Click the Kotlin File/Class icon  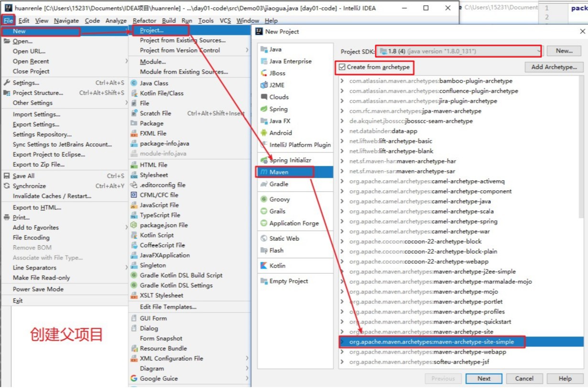click(x=134, y=93)
